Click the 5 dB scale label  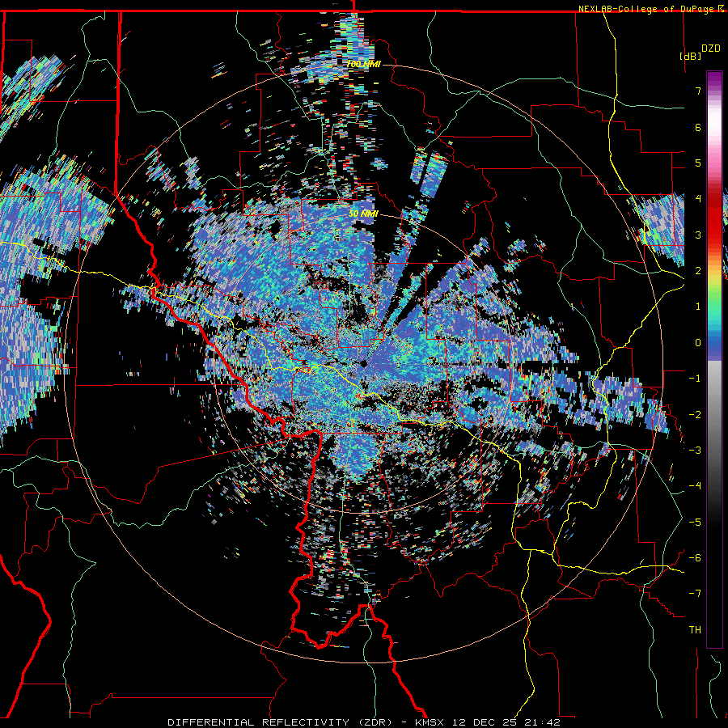tap(698, 163)
